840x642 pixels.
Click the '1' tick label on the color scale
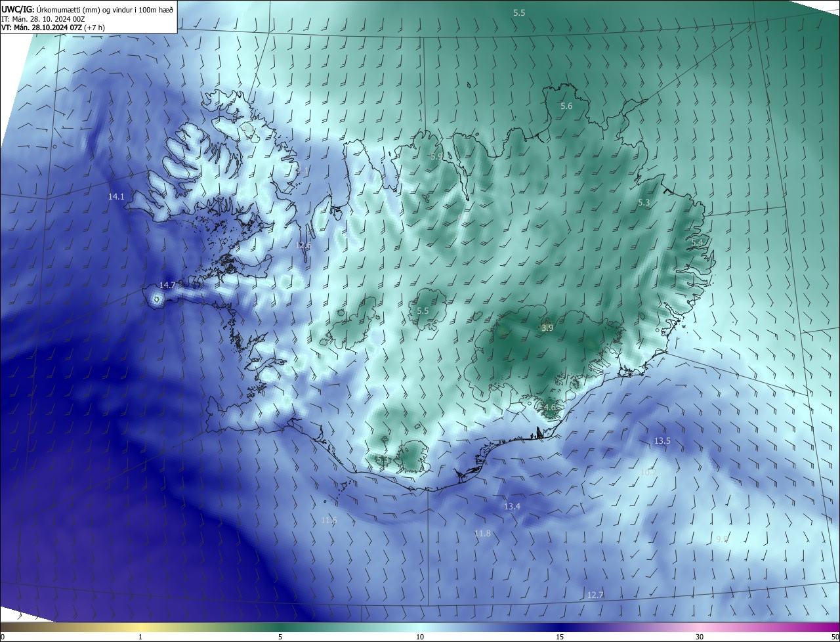pos(140,637)
